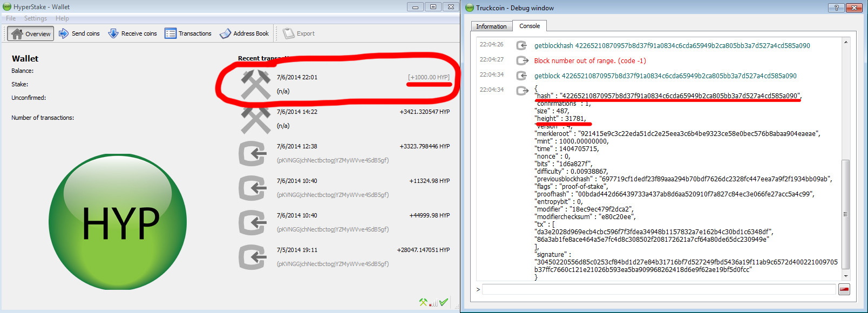Click the received icon of +11324.98 HYP transaction

pyautogui.click(x=253, y=188)
